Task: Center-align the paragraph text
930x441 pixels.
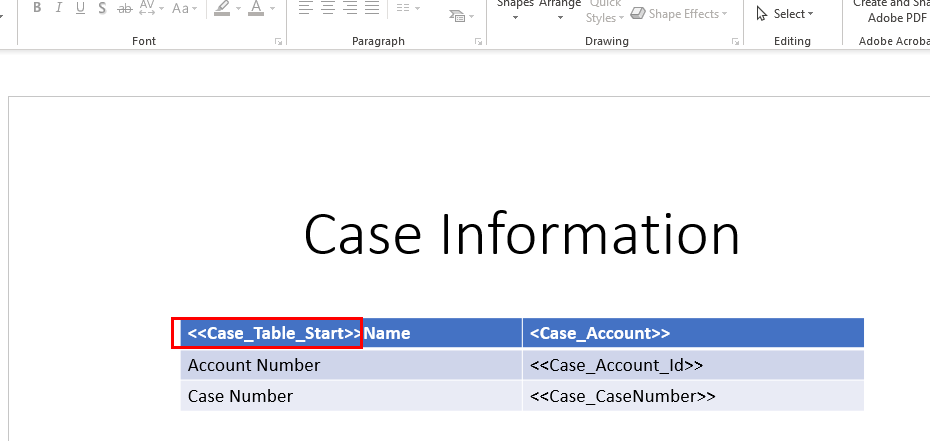Action: [x=327, y=8]
